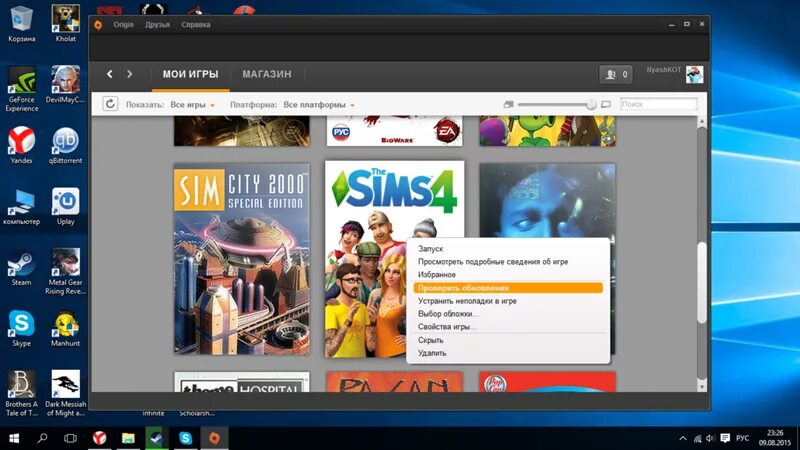Click the РУС language indicator
The image size is (800, 450).
743,438
